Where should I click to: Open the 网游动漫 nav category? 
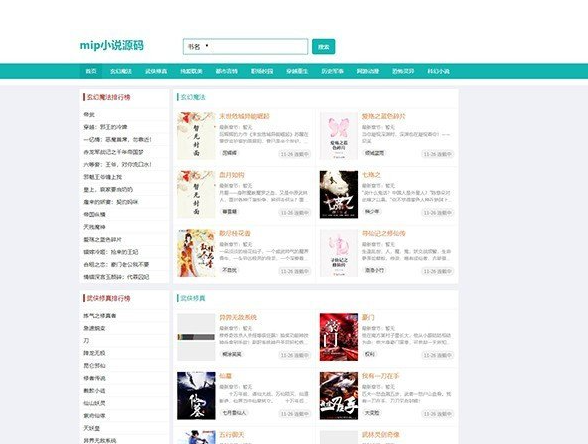pyautogui.click(x=368, y=71)
